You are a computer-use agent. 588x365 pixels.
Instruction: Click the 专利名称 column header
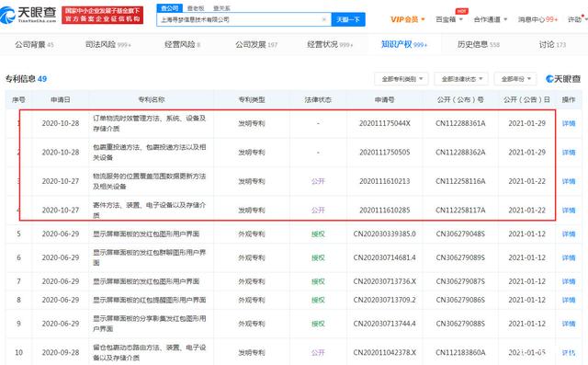pyautogui.click(x=151, y=100)
